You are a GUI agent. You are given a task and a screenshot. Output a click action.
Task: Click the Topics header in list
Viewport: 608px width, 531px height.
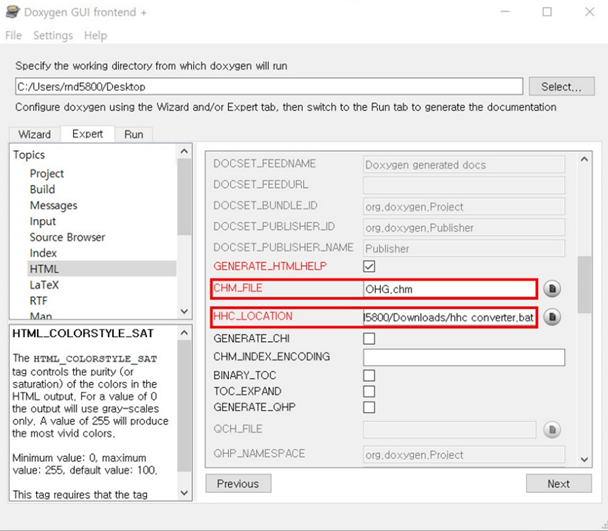(x=29, y=155)
